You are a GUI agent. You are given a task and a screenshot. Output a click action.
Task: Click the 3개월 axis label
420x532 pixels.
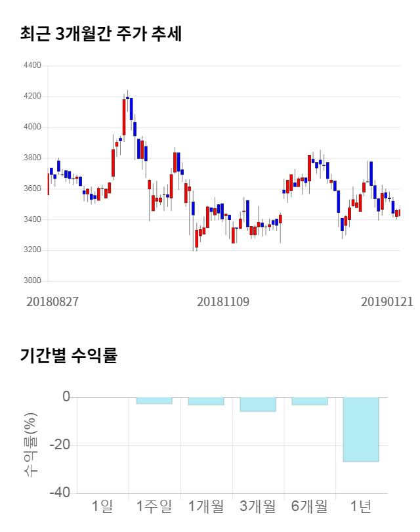258,506
